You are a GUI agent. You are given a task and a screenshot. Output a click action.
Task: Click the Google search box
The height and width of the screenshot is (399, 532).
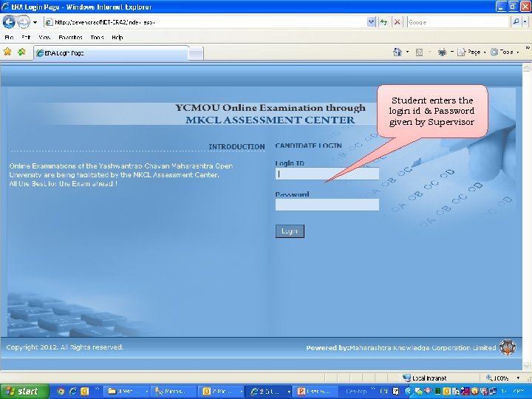point(458,22)
